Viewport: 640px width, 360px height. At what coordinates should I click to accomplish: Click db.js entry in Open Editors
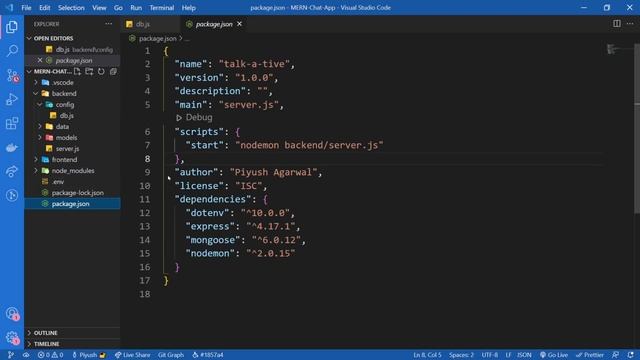[x=72, y=49]
